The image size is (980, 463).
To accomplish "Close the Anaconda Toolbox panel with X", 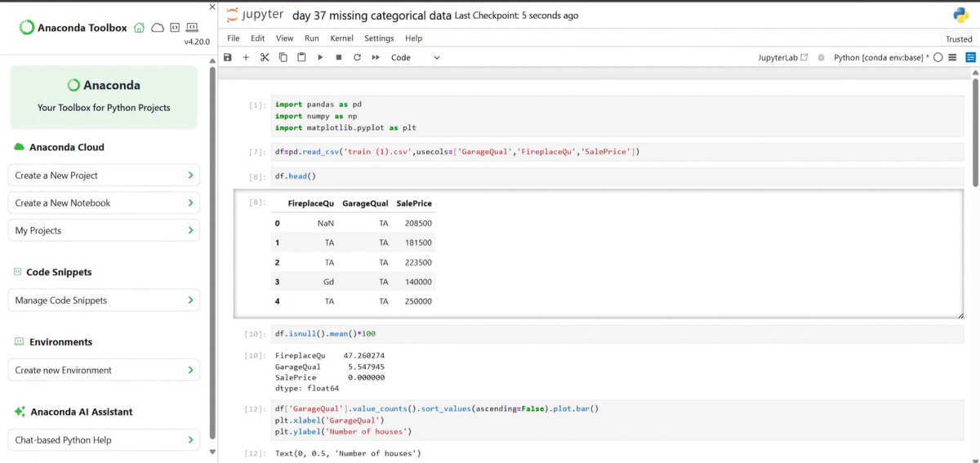I will [x=213, y=7].
